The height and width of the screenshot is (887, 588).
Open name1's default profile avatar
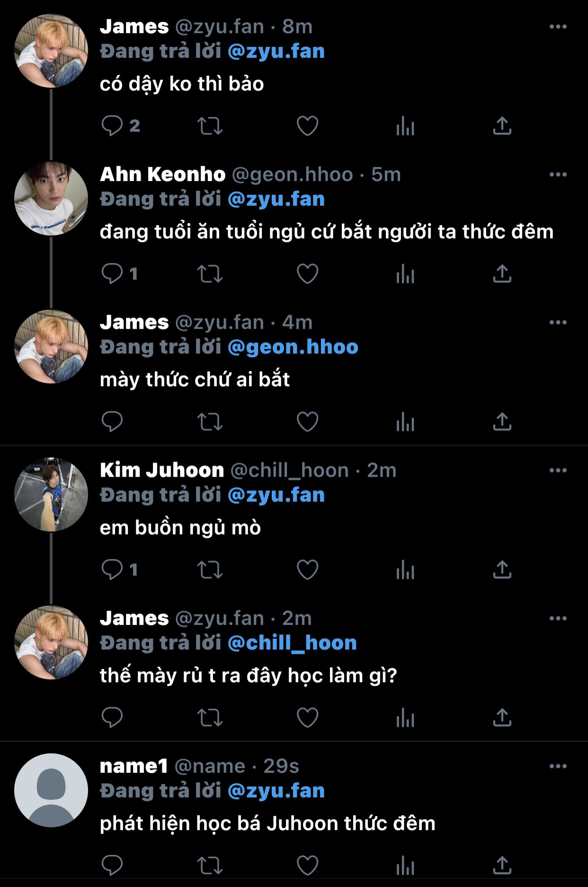coord(51,790)
